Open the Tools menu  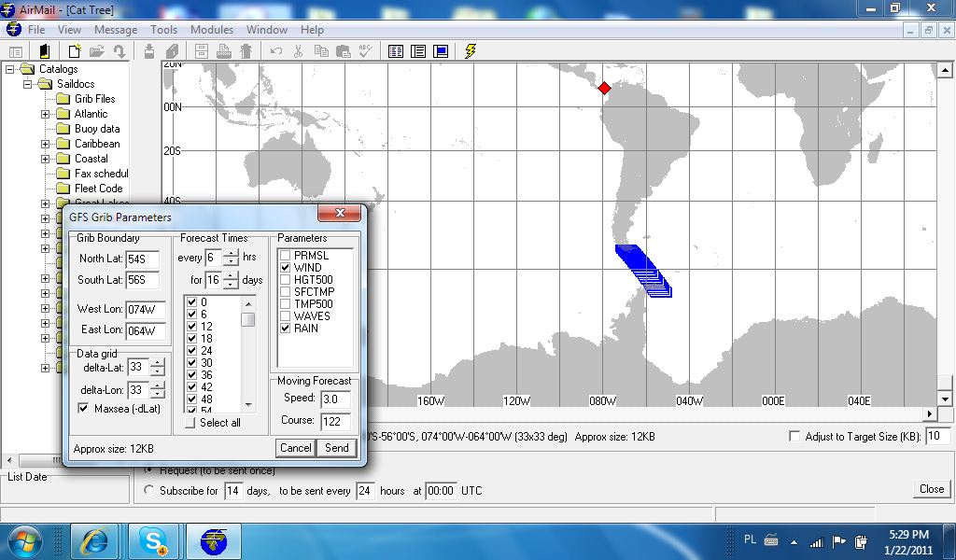[164, 30]
